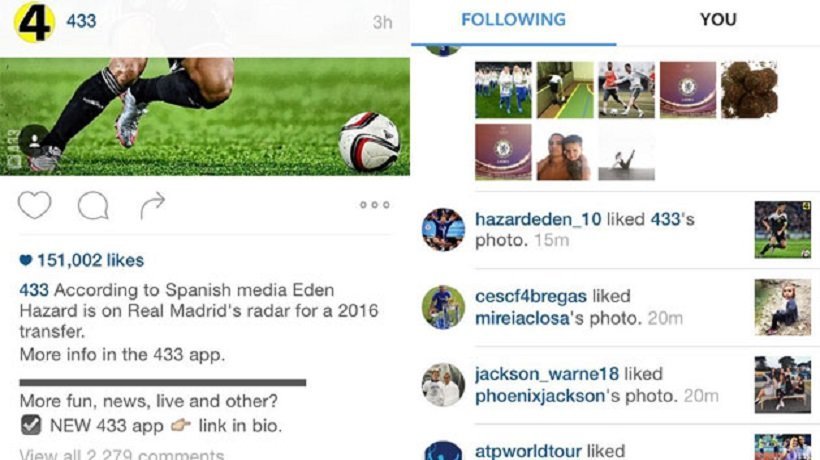Switch to the YOU tab
The height and width of the screenshot is (460, 820).
point(718,20)
